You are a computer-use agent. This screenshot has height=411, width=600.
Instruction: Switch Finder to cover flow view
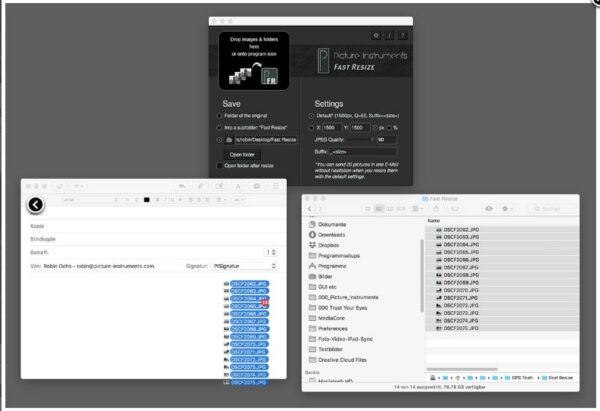pos(401,209)
